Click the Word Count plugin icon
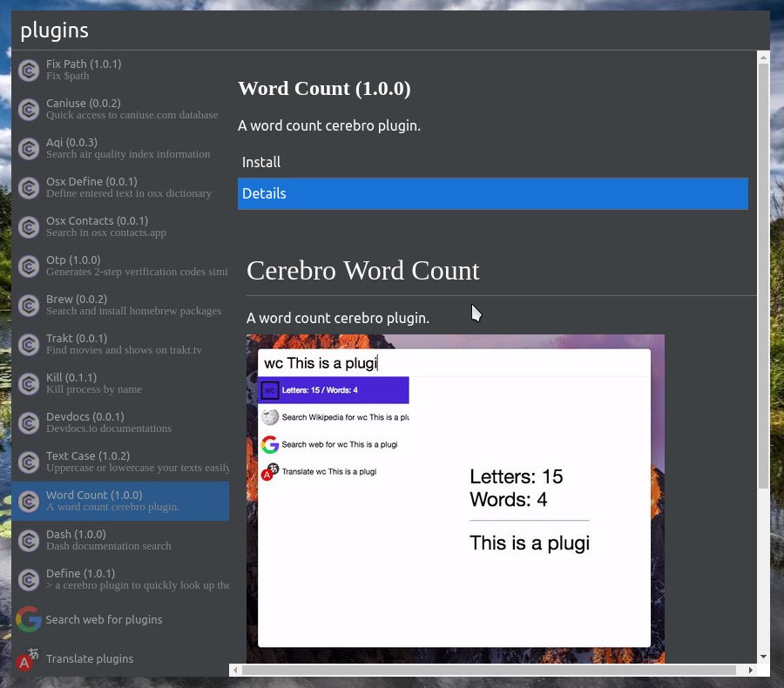Viewport: 784px width, 688px height. pyautogui.click(x=29, y=502)
